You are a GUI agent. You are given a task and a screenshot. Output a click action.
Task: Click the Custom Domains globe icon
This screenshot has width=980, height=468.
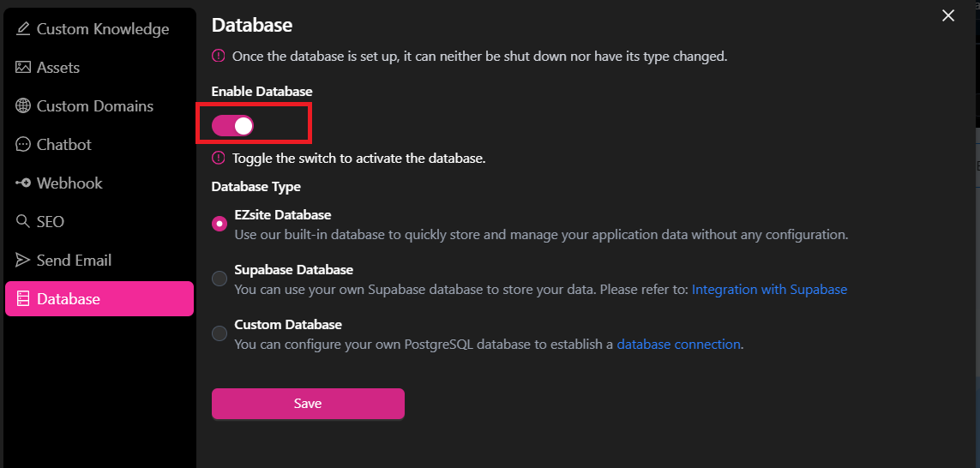coord(23,106)
